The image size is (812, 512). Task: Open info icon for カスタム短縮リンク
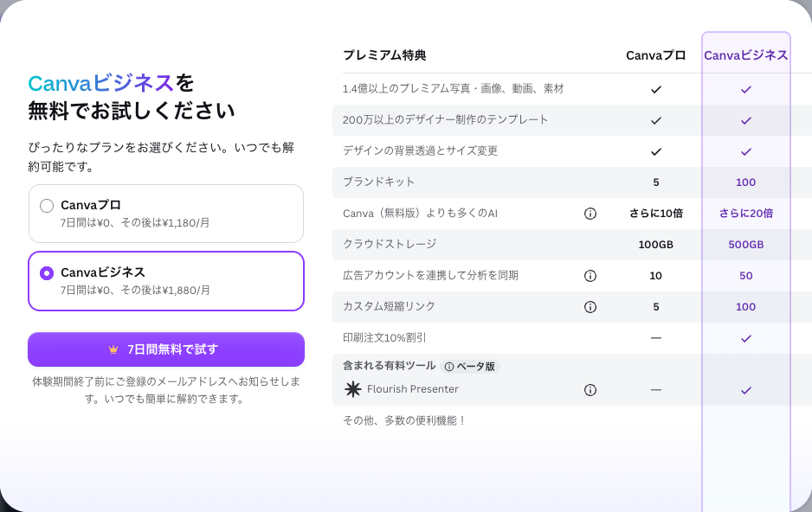[x=590, y=307]
